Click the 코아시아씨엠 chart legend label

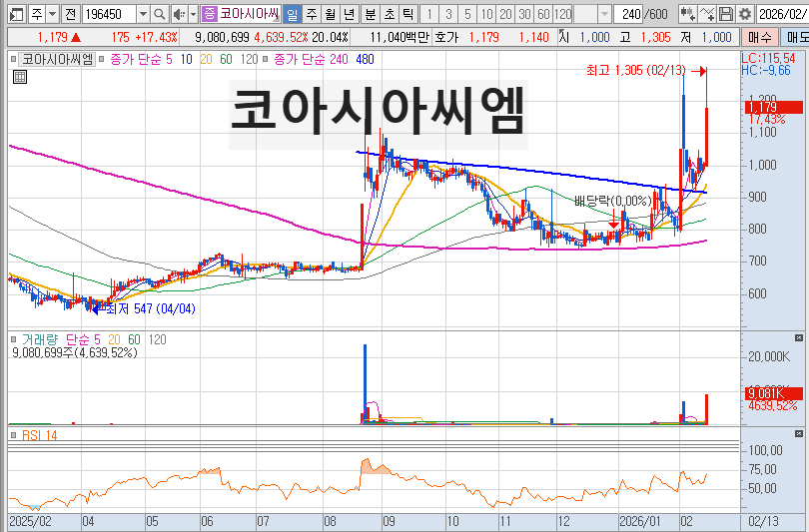click(57, 59)
